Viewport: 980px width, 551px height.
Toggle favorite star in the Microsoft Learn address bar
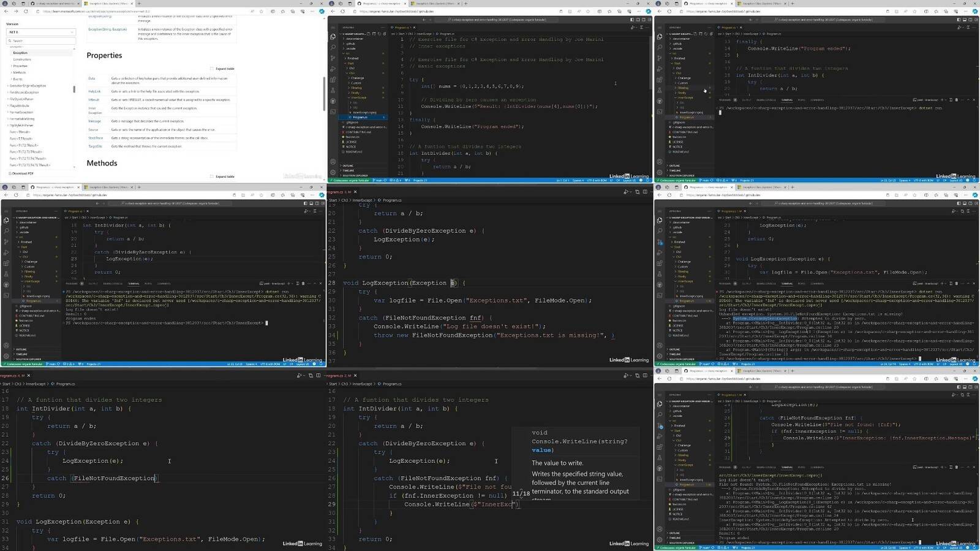click(x=261, y=11)
